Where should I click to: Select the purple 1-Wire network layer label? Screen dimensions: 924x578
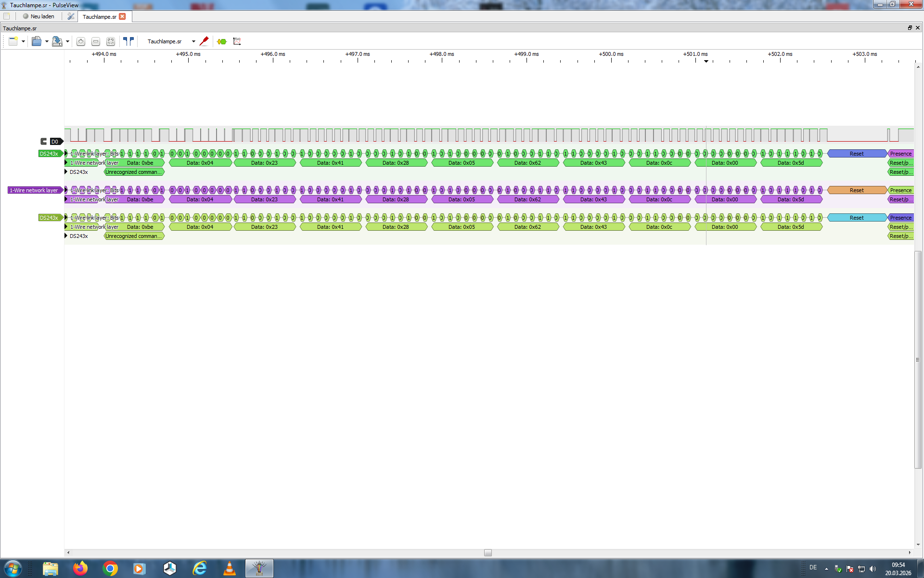34,190
